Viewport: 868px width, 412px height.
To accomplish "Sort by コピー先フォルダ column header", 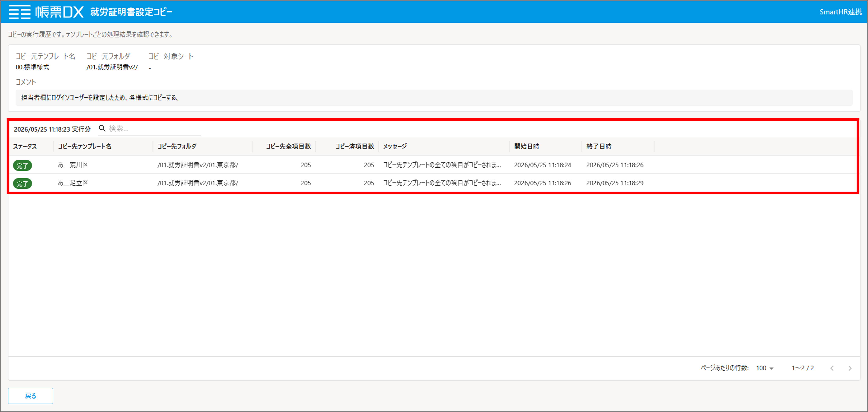I will coord(177,147).
